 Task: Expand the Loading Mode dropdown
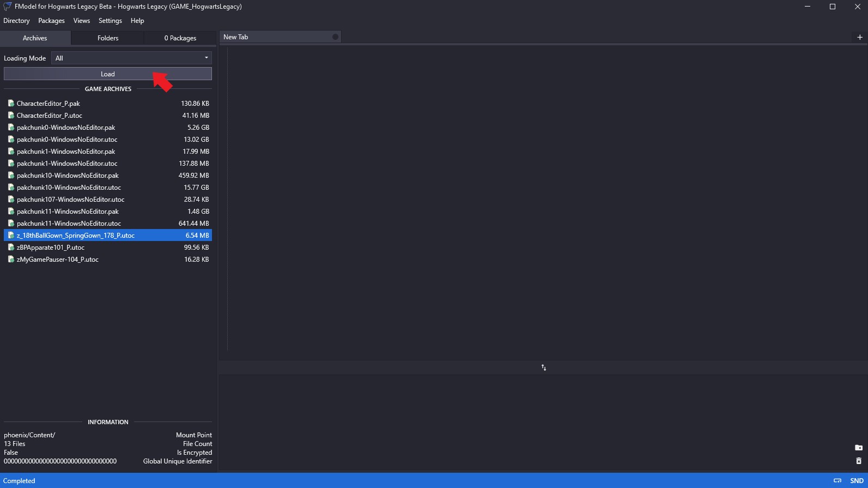pos(131,58)
